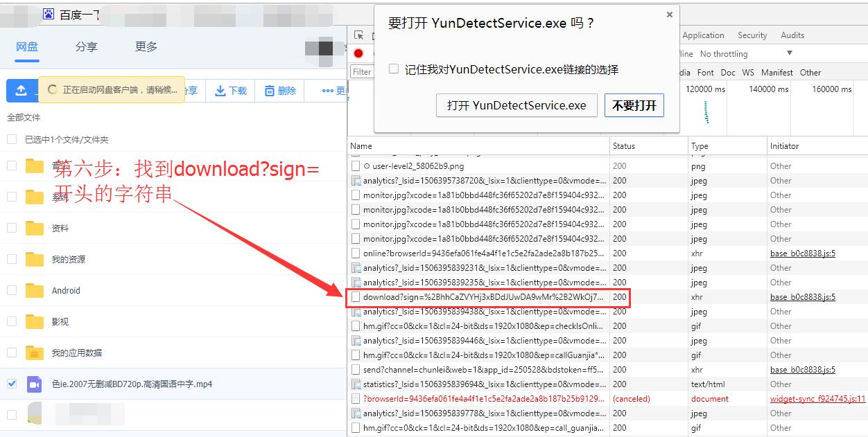Viewport: 868px width, 437px height.
Task: Uncheck the selected mp4 file checkbox
Action: tap(12, 384)
